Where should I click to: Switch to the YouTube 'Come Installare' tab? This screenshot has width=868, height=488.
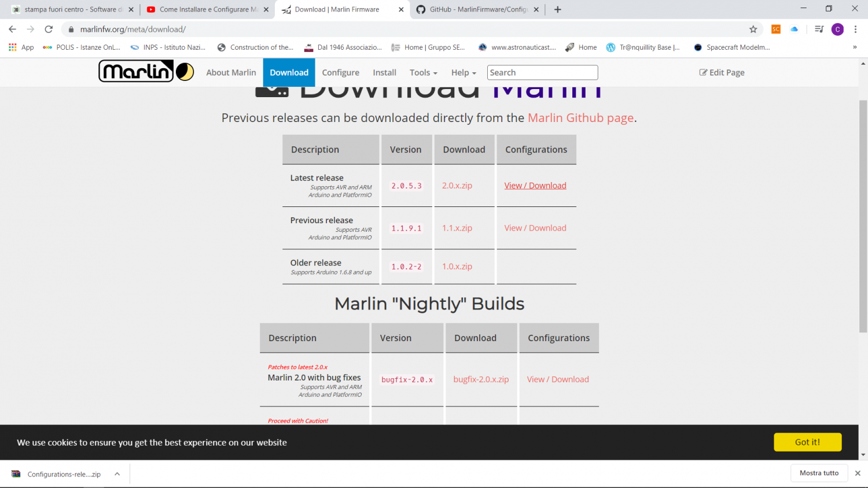pyautogui.click(x=207, y=9)
